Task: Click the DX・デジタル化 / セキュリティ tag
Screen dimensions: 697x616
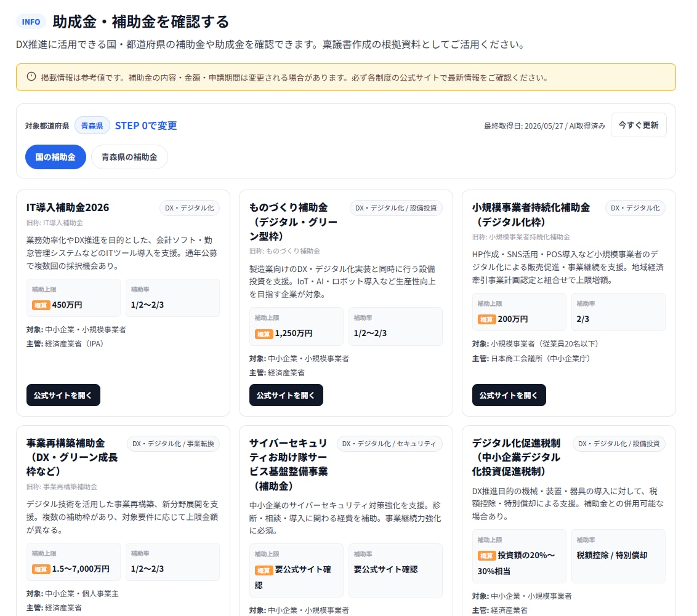Action: click(x=389, y=444)
